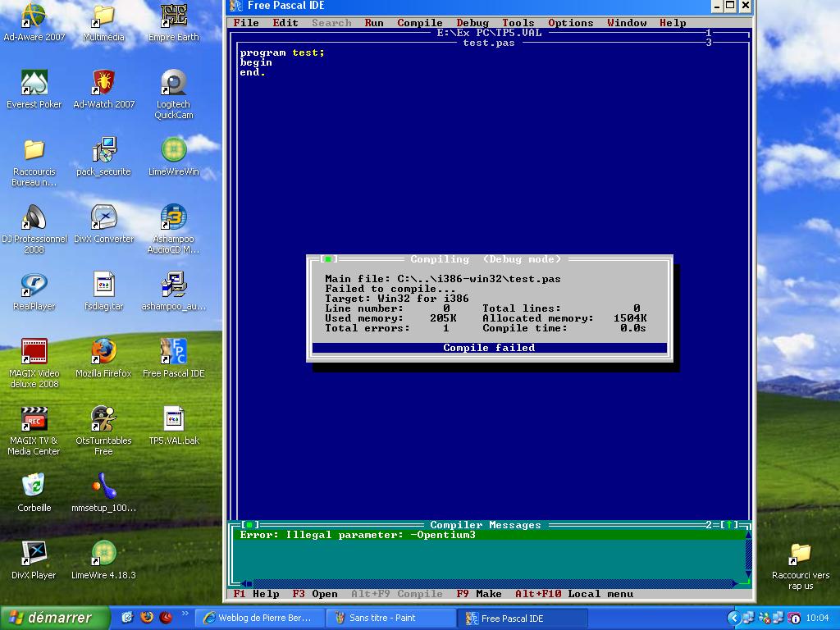Close the Compiling dialog via green box
Screen dimensions: 840x630
point(328,259)
